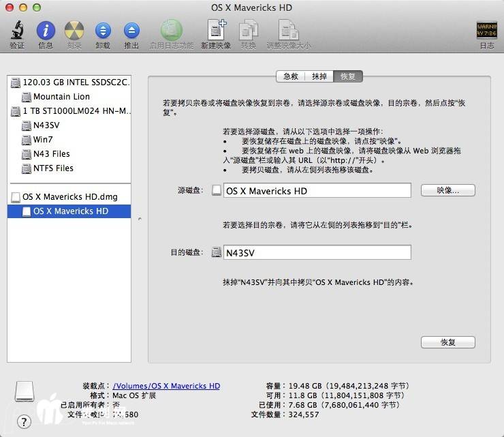Switch to the 抹掉 (Erase) tab

pos(319,76)
